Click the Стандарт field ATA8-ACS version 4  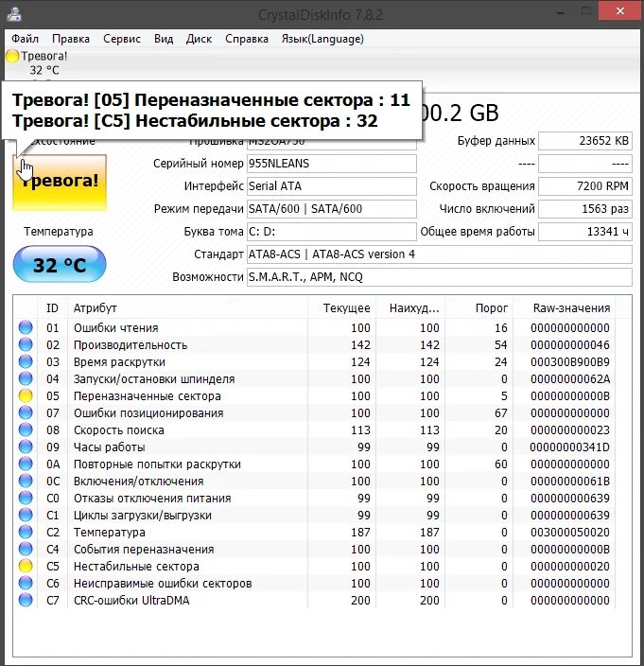pyautogui.click(x=440, y=254)
